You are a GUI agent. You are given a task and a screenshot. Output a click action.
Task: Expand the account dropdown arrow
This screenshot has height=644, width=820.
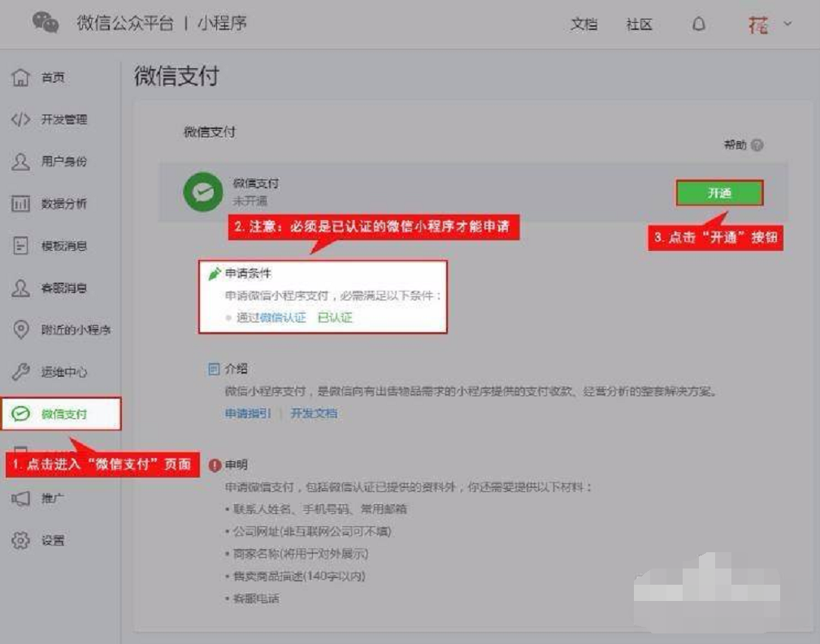point(787,24)
